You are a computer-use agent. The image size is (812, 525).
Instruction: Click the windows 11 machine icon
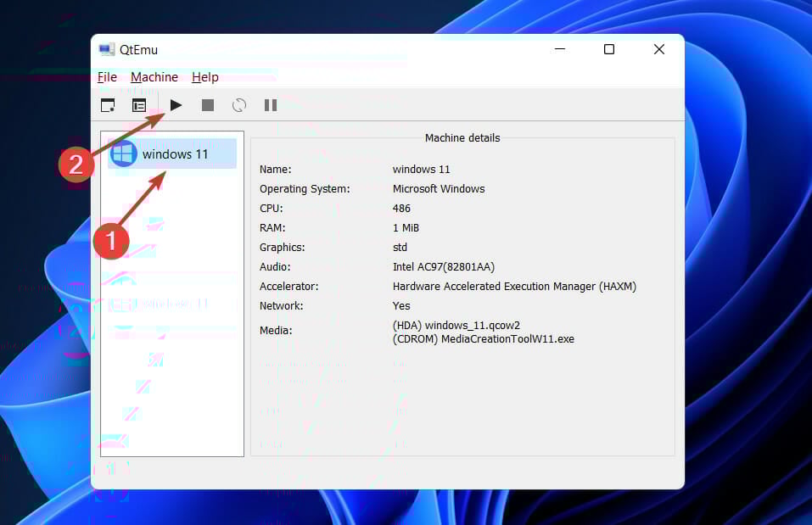[124, 154]
